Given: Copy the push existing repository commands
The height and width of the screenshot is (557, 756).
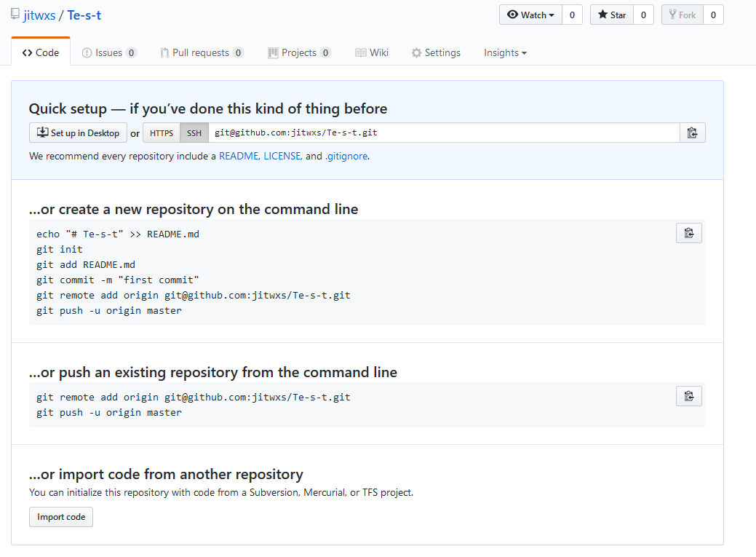Looking at the screenshot, I should pyautogui.click(x=688, y=396).
